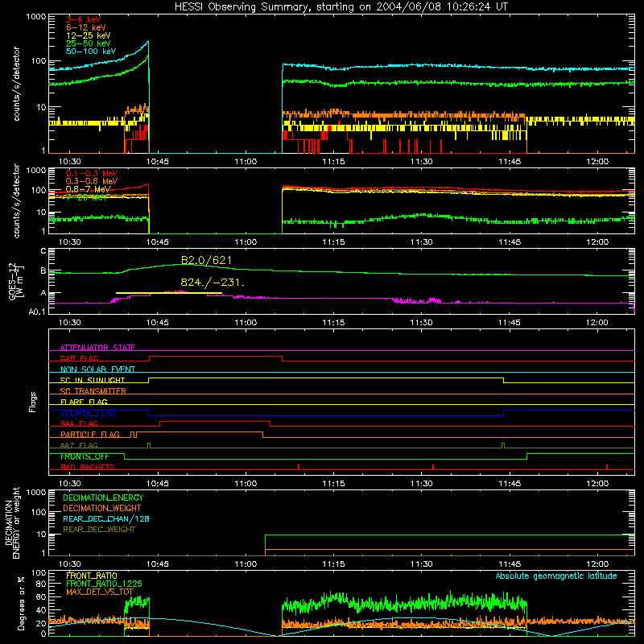The width and height of the screenshot is (644, 644).
Task: Select the 6-12 keV legend label
Action: [x=86, y=27]
